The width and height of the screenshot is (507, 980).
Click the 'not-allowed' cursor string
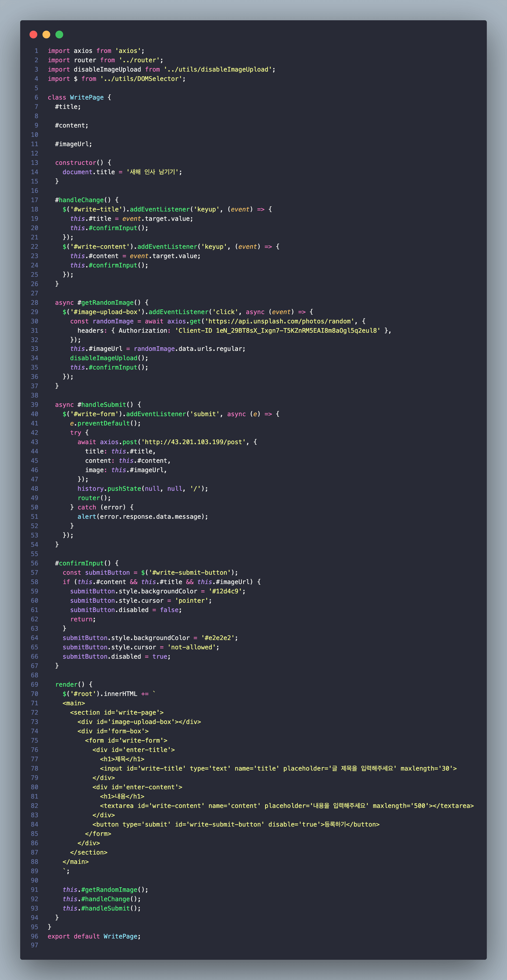(x=192, y=647)
